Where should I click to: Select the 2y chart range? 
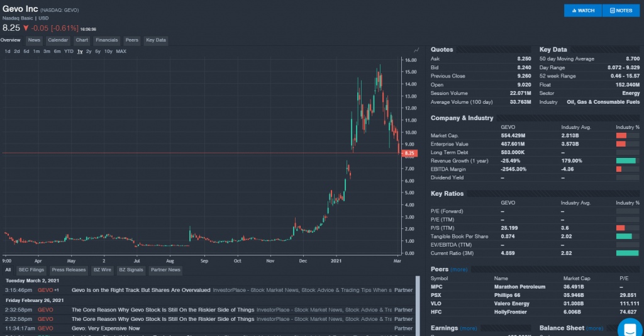[89, 52]
